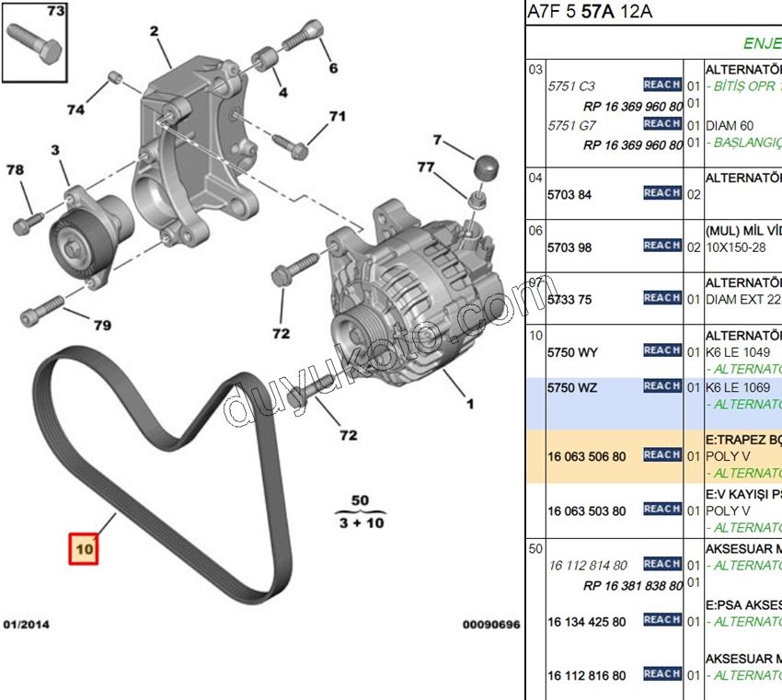Click the REACH icon for part 16 112 816 80
782x700 pixels.
click(661, 672)
